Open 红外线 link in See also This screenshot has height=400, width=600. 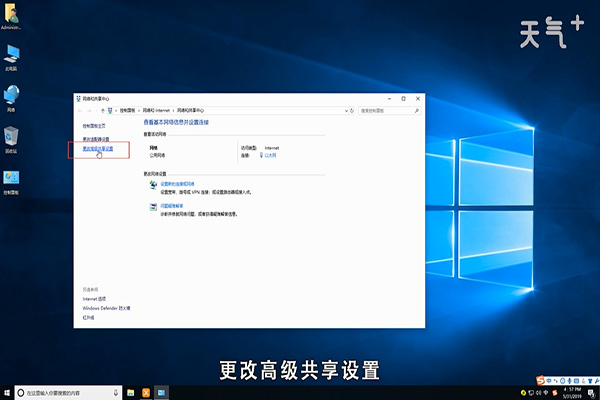click(88, 318)
